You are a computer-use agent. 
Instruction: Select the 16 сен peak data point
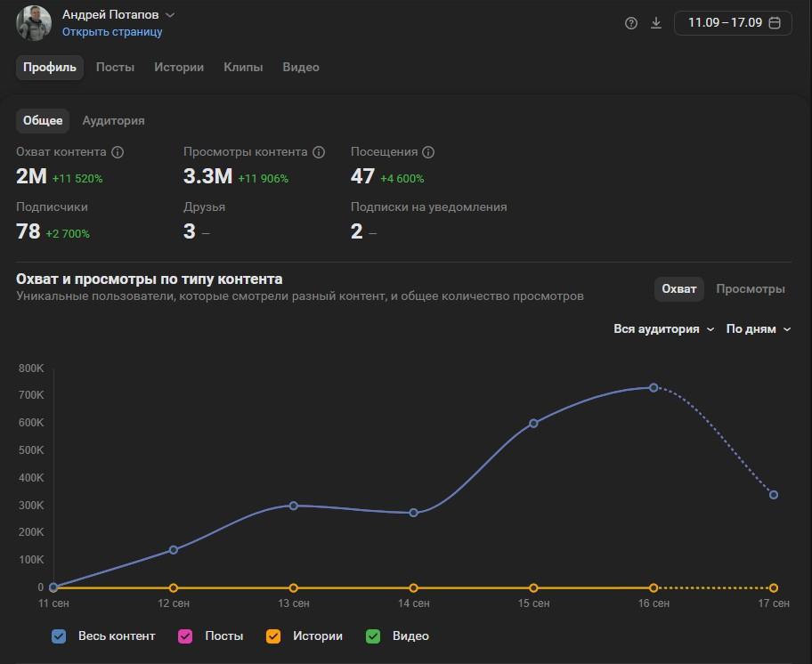654,388
